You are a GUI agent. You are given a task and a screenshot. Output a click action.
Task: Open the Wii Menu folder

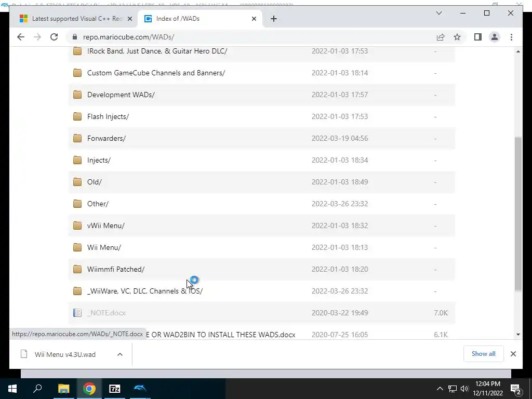(x=104, y=247)
